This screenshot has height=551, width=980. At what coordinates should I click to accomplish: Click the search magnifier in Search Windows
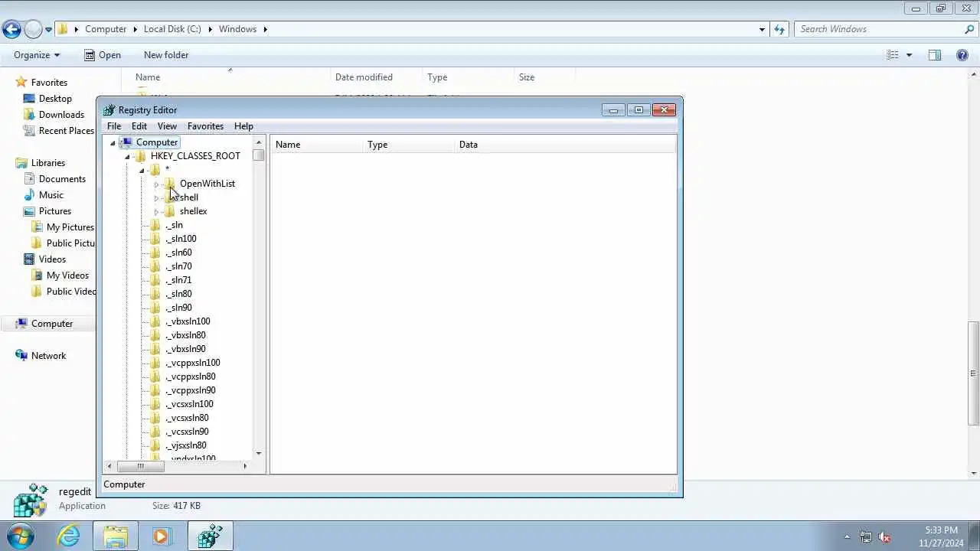click(969, 29)
